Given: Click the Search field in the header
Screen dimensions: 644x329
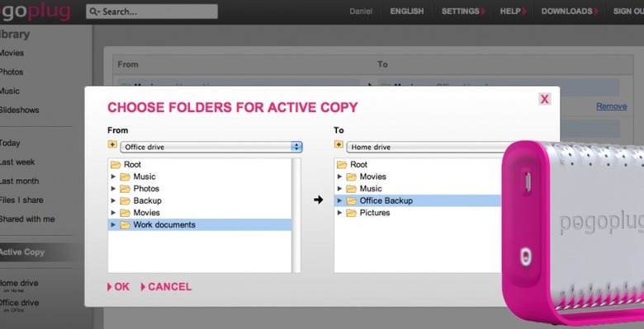Looking at the screenshot, I should coord(152,12).
